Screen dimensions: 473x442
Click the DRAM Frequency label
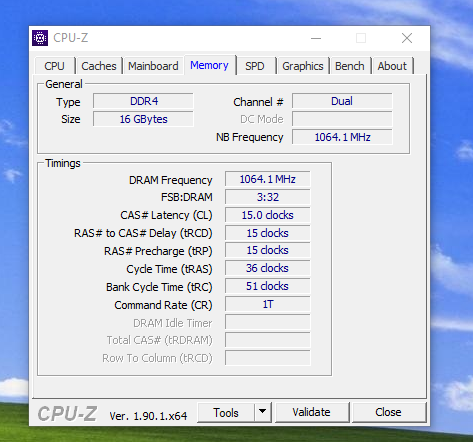171,180
